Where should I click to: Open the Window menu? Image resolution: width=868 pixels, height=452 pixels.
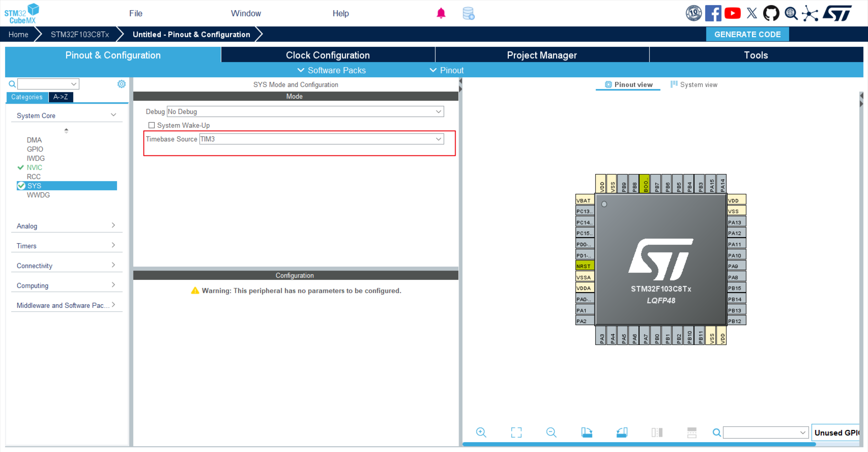tap(246, 13)
